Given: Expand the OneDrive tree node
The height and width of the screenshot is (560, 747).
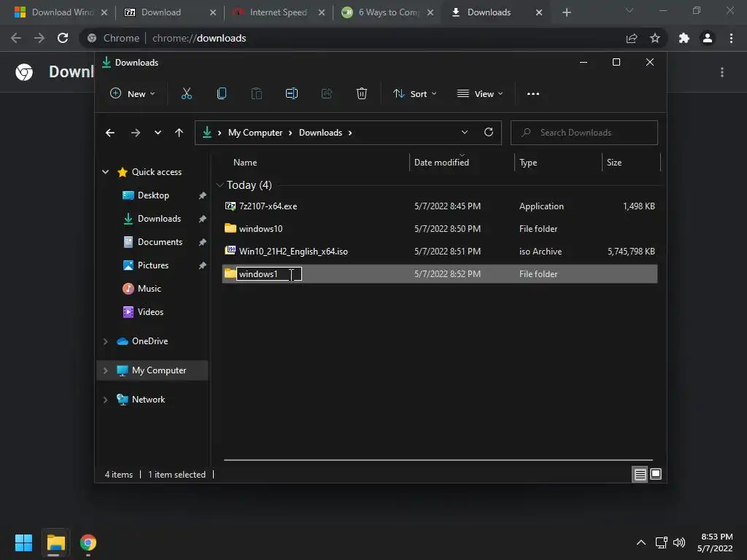Looking at the screenshot, I should coord(105,341).
